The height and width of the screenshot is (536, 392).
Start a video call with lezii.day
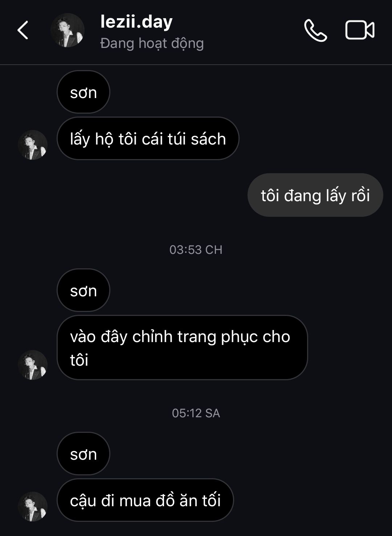360,30
